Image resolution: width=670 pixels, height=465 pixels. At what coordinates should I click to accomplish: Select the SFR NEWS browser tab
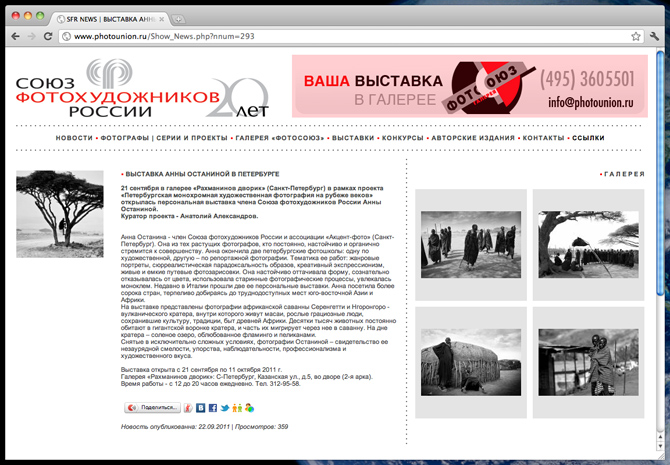[109, 19]
